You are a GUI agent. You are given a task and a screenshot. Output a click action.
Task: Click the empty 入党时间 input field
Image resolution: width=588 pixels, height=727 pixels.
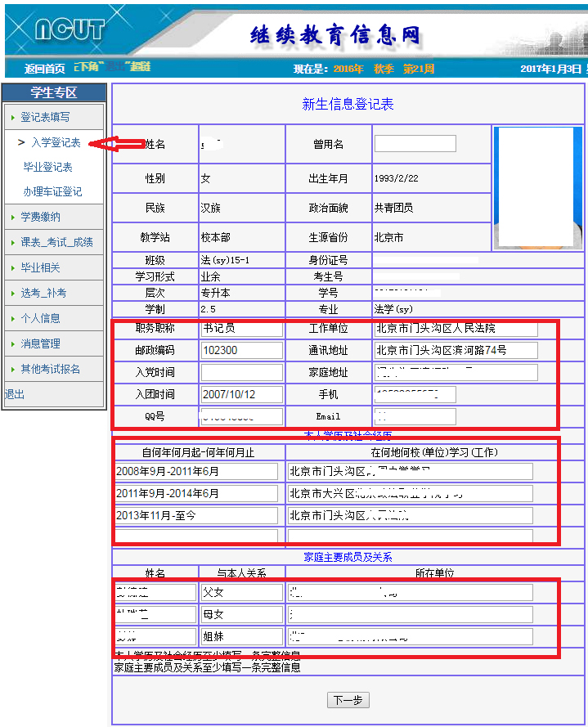coord(241,372)
